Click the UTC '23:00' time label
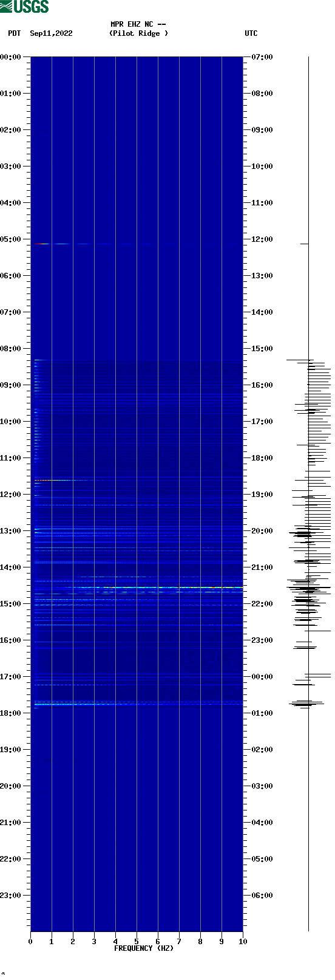Viewport: 335px width, 980px height. pyautogui.click(x=262, y=640)
